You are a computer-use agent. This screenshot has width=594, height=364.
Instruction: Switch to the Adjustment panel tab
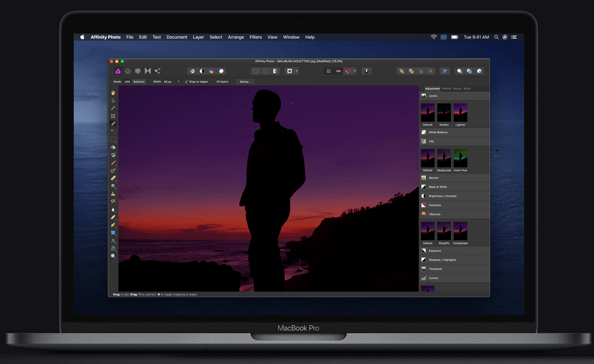432,88
